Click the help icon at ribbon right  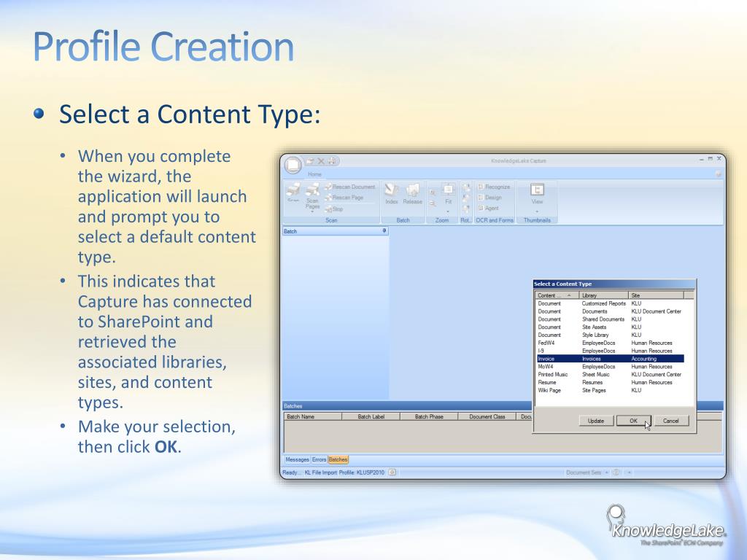[718, 174]
